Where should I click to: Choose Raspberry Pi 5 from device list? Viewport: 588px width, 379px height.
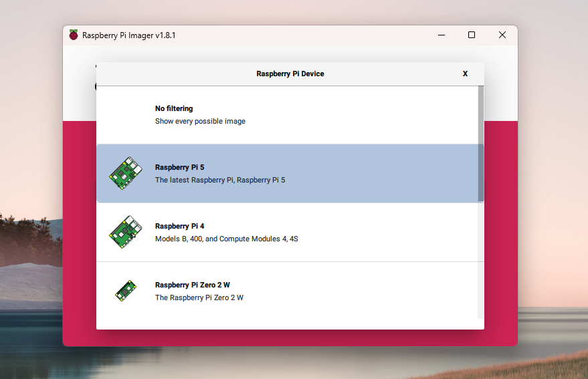(x=288, y=173)
